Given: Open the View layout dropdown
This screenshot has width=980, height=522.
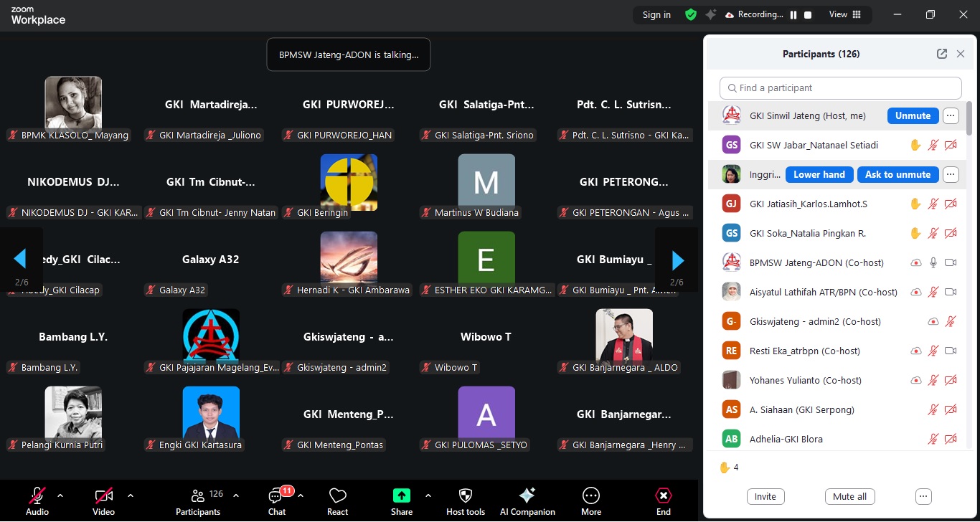Looking at the screenshot, I should [845, 15].
